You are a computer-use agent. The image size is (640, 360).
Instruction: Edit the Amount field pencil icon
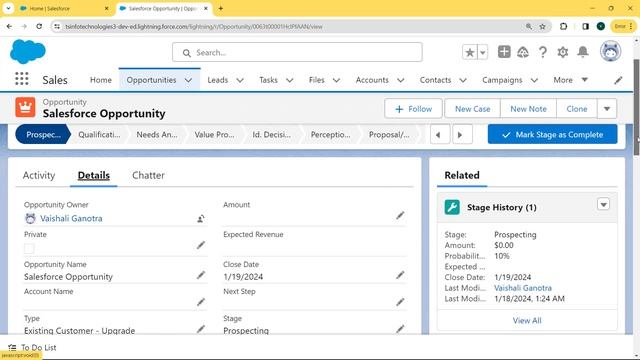tap(400, 215)
